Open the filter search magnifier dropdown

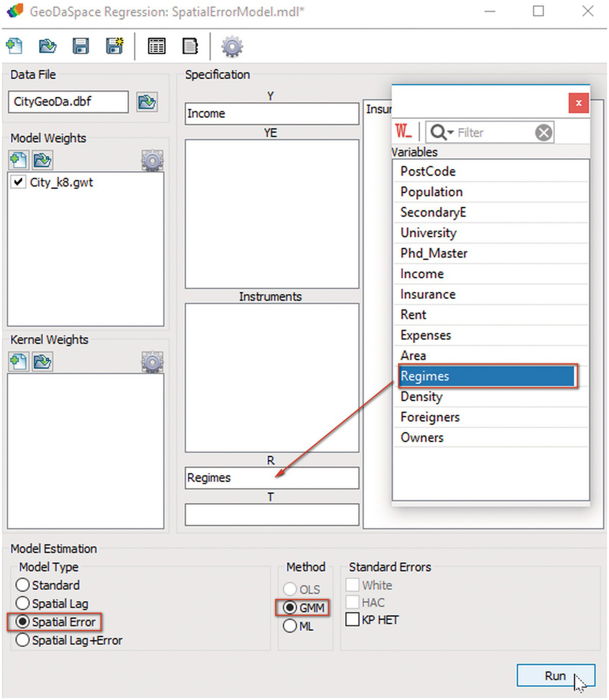[442, 133]
